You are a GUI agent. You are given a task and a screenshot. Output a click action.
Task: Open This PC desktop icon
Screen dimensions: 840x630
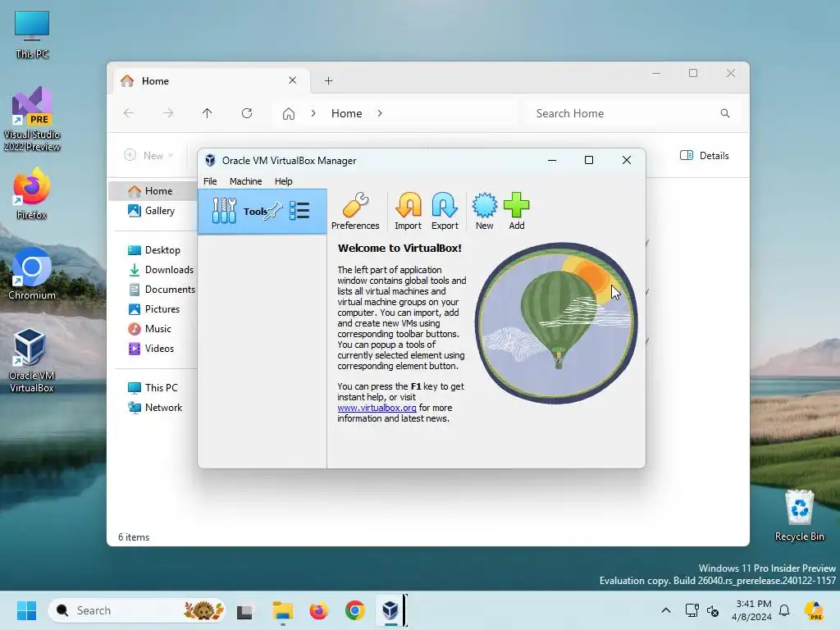point(32,34)
